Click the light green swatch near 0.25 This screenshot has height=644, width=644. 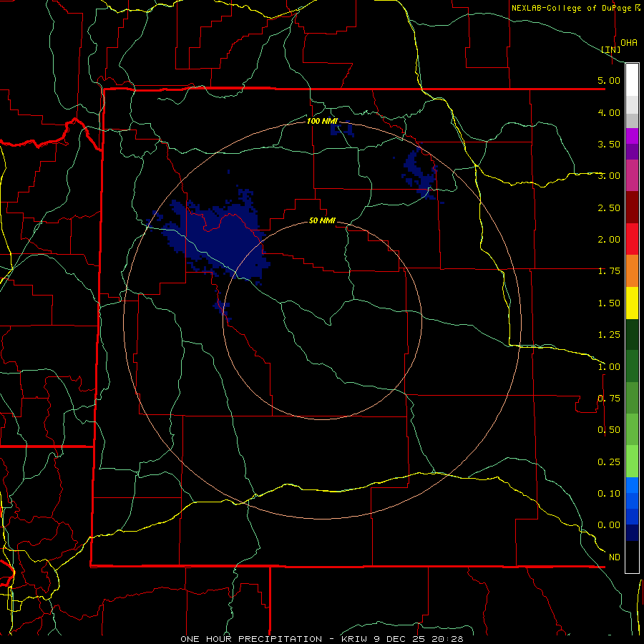tap(632, 462)
